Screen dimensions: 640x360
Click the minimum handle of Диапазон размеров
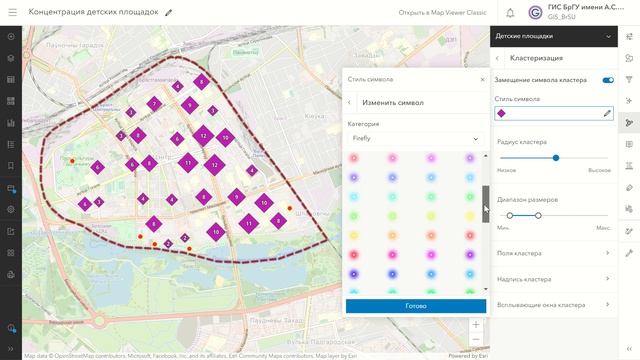[x=510, y=215]
